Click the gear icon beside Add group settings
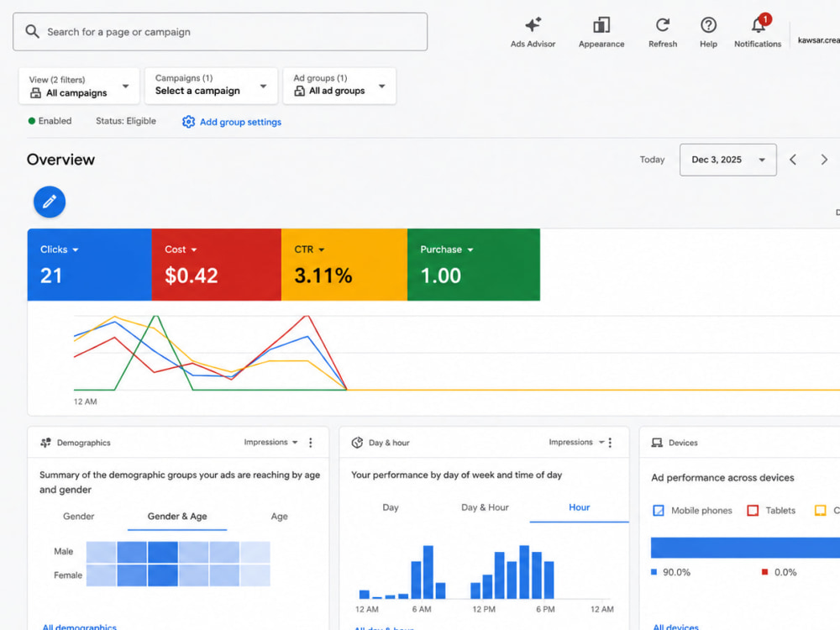The image size is (840, 630). click(188, 122)
